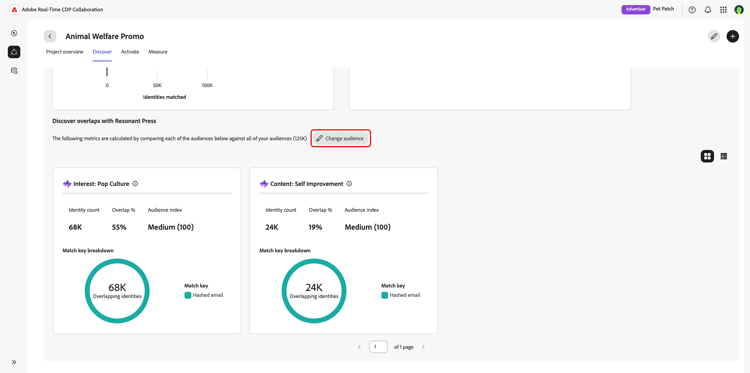Screen dimensions: 750x373
Task: Click the page number input field
Action: point(378,347)
